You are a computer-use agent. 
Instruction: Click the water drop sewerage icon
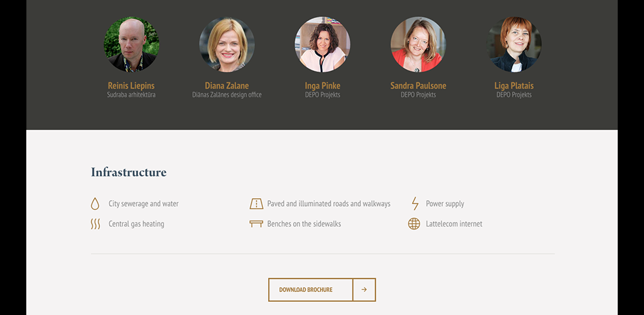click(95, 203)
